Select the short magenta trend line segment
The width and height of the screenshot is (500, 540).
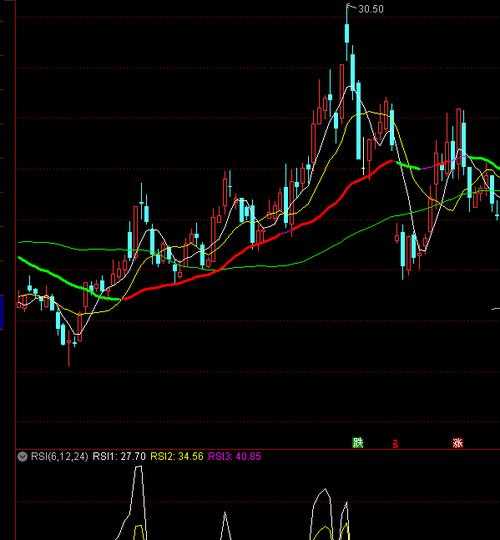point(427,168)
